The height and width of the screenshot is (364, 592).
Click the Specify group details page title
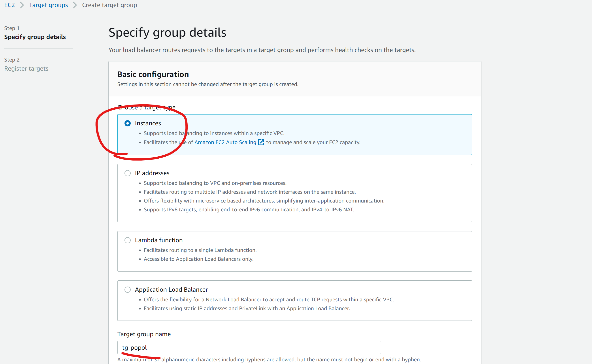click(167, 32)
